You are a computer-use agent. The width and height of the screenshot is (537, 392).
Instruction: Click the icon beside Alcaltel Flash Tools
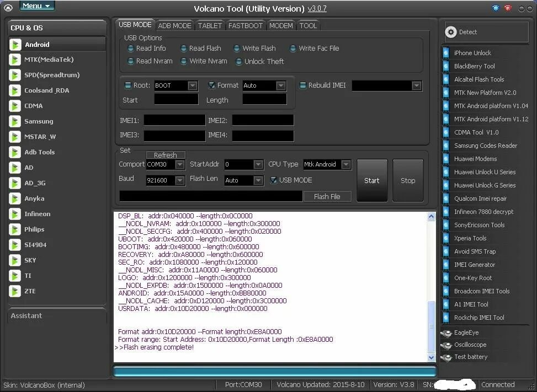[446, 79]
